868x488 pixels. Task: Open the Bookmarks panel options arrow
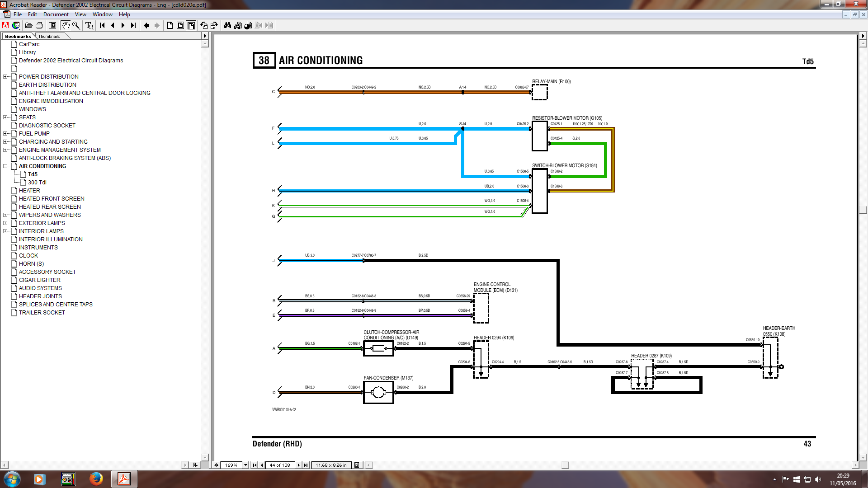[x=205, y=36]
